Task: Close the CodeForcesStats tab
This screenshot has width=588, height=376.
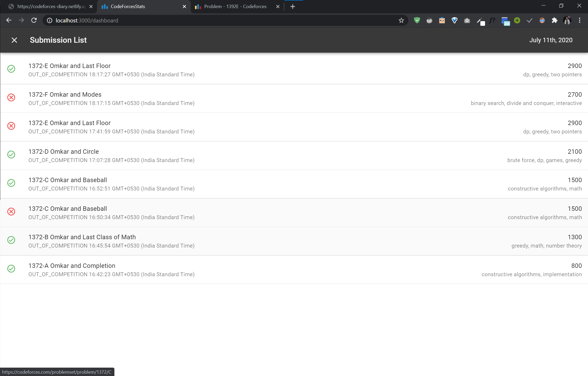Action: [184, 7]
